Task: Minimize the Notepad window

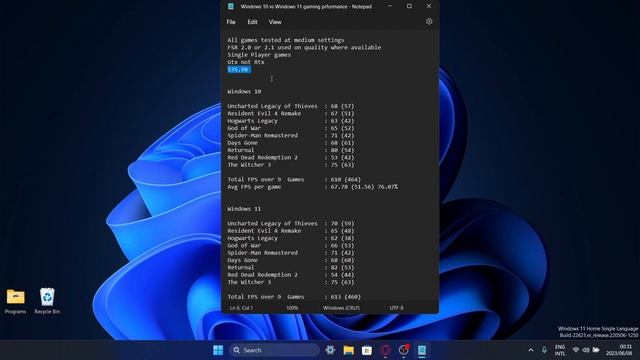Action: tap(390, 6)
